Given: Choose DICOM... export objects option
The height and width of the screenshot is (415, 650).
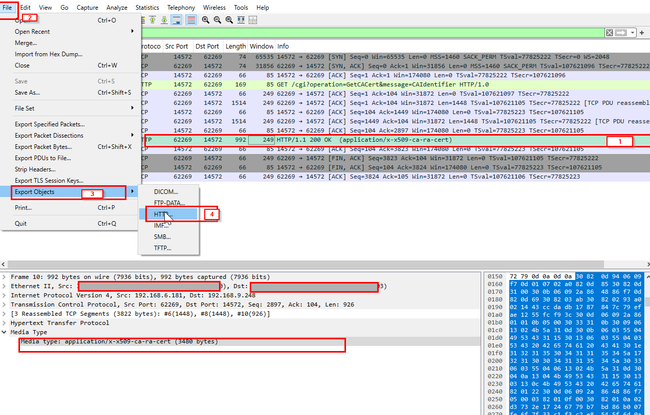Looking at the screenshot, I should [169, 192].
